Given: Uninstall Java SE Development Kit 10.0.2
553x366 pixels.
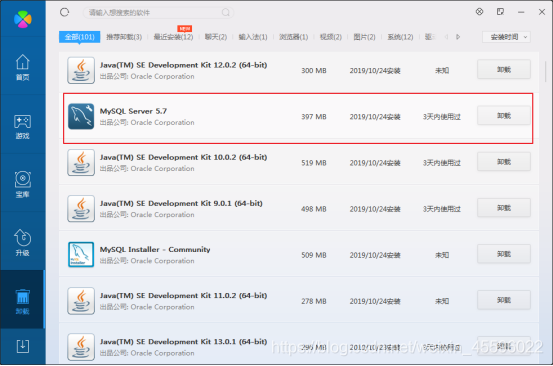Looking at the screenshot, I should point(504,162).
